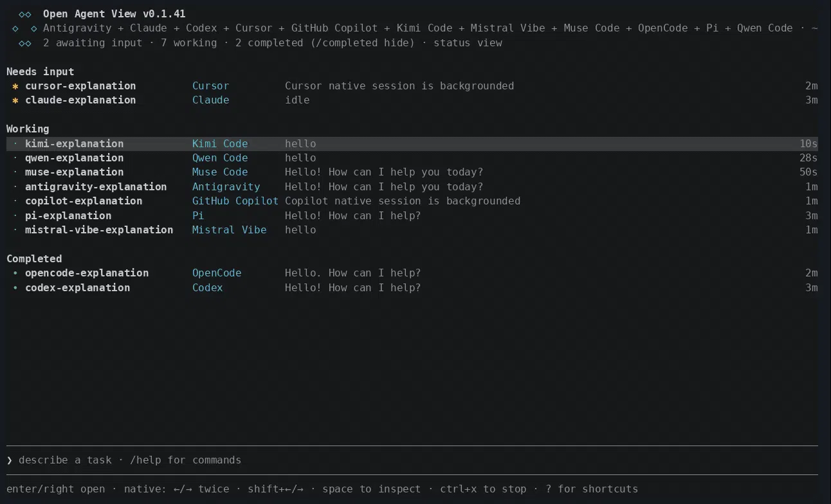
Task: Click the "Qwen Code" agent label
Action: [x=220, y=158]
